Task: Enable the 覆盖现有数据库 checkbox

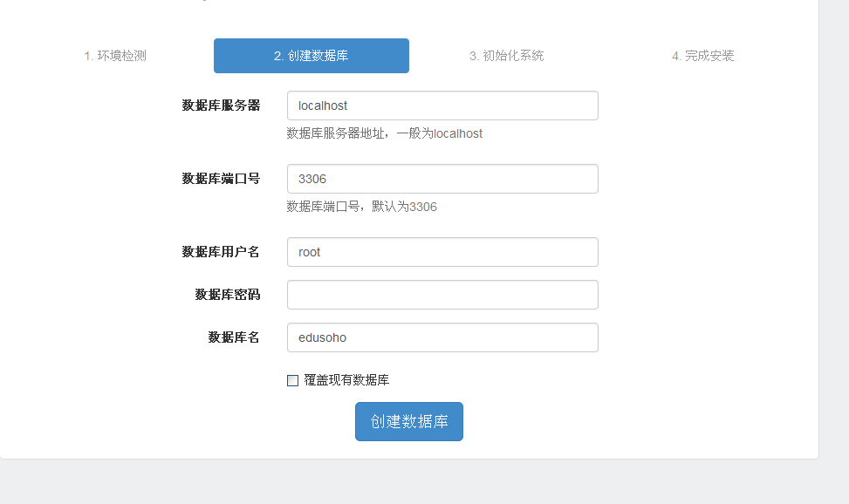Action: coord(293,380)
